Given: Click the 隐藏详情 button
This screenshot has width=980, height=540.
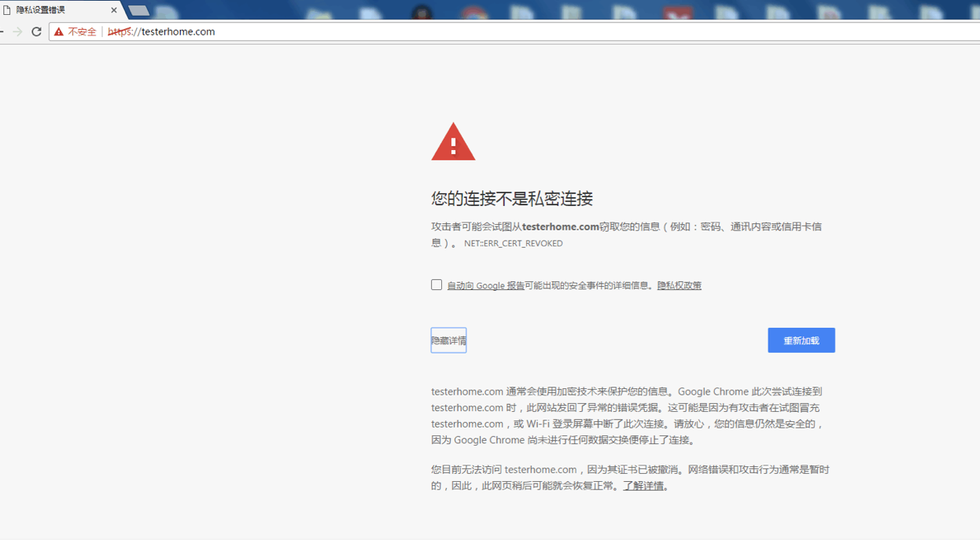Looking at the screenshot, I should [x=448, y=340].
